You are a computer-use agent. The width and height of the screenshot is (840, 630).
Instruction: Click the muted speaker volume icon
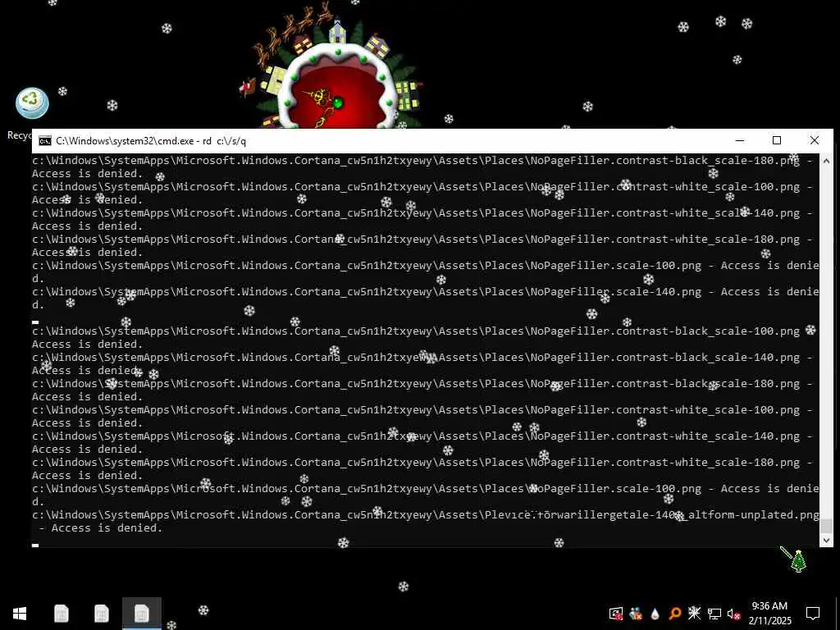(734, 614)
